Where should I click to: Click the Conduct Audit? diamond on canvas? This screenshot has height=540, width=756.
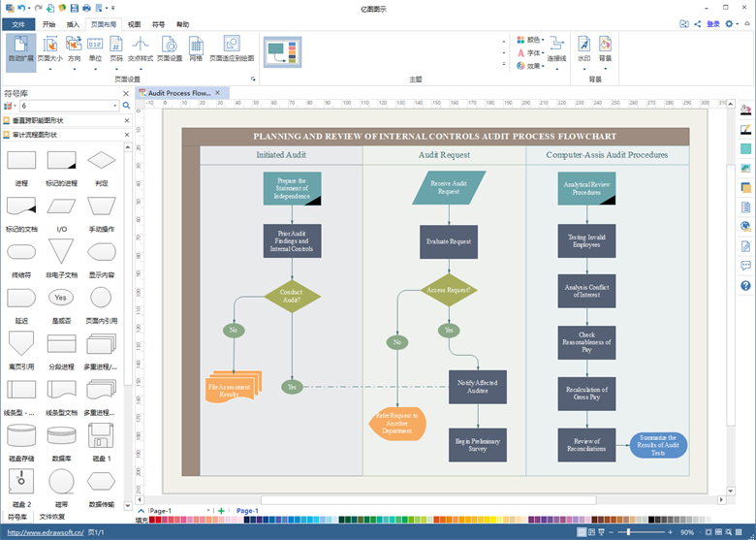(292, 296)
